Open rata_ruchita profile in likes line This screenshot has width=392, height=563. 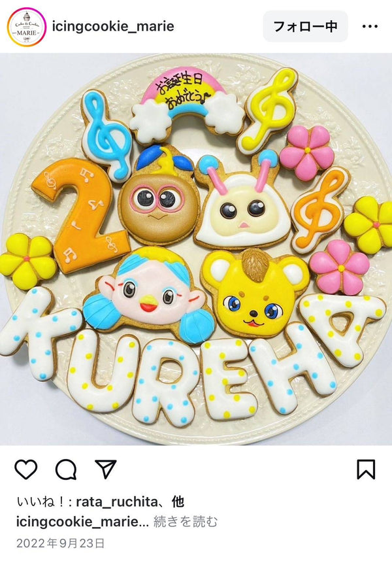click(117, 502)
